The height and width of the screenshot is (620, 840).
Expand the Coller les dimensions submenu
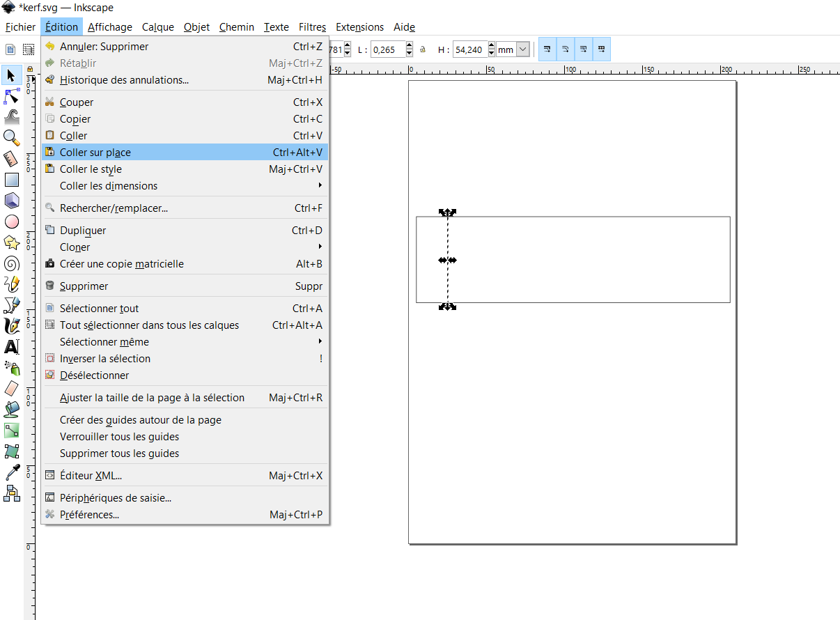pyautogui.click(x=185, y=186)
